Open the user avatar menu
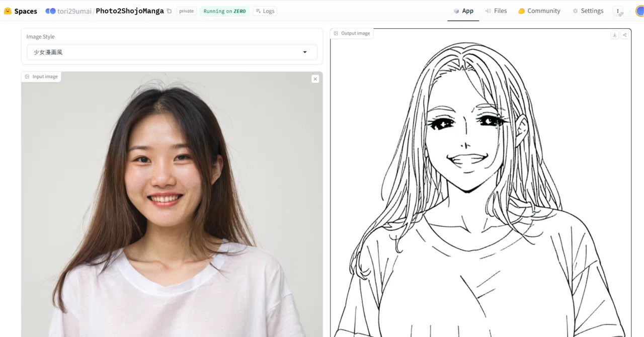Screen dimensions: 644x337 point(639,11)
